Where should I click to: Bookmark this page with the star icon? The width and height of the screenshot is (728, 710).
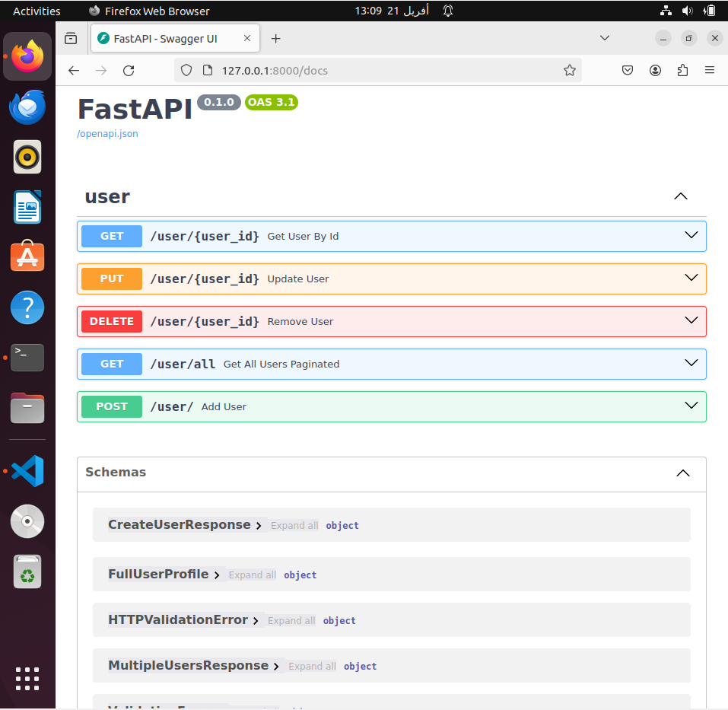570,71
